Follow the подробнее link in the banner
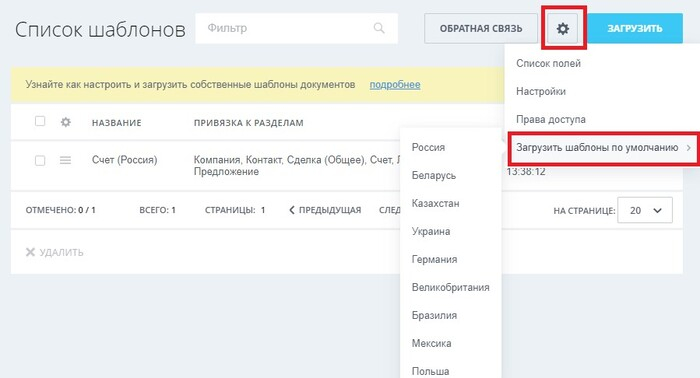Image resolution: width=700 pixels, height=378 pixels. point(395,84)
